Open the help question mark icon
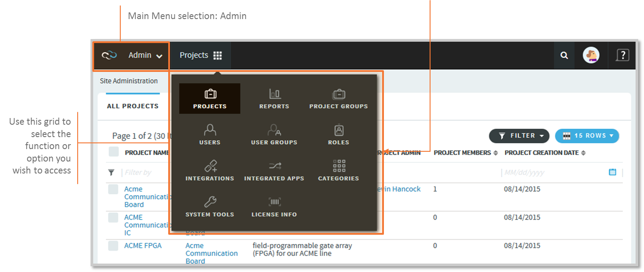The image size is (644, 272). pyautogui.click(x=623, y=55)
